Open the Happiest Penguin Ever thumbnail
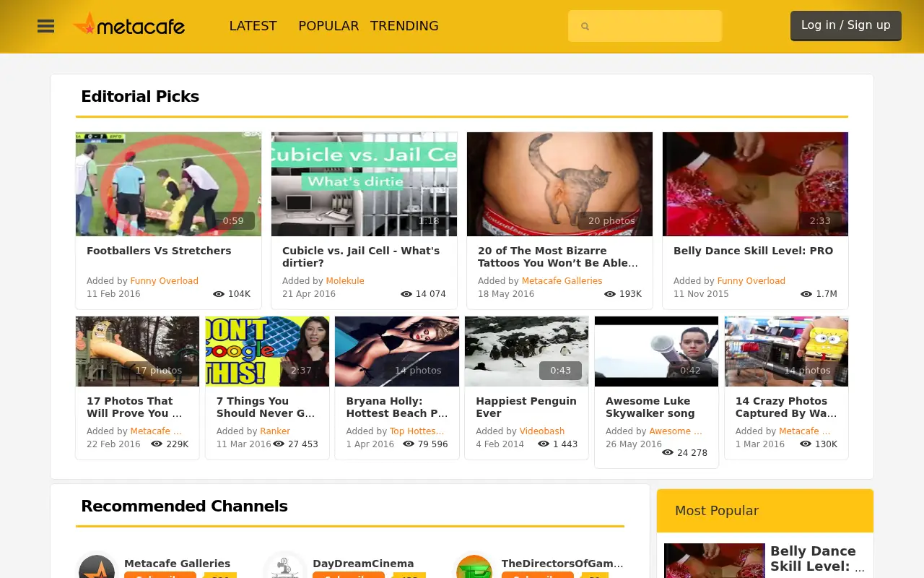 (526, 351)
